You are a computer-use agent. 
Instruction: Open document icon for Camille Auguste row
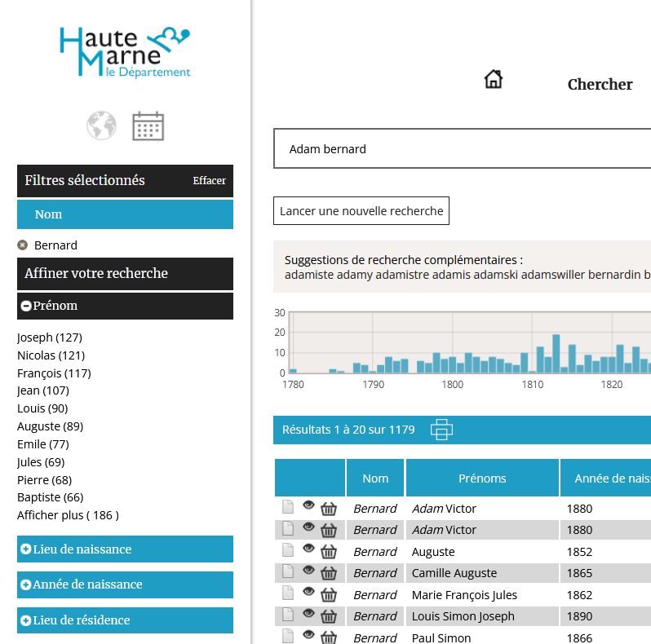[287, 572]
